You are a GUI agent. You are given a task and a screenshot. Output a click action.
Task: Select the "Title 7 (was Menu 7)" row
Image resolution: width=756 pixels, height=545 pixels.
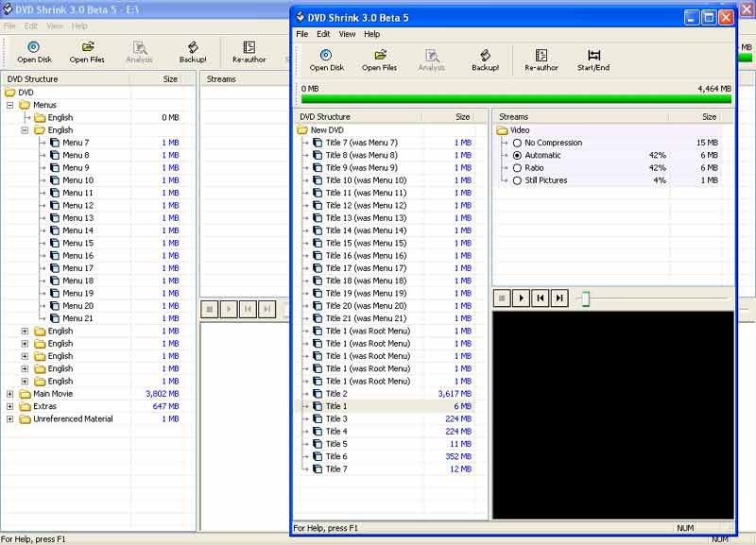click(385, 143)
